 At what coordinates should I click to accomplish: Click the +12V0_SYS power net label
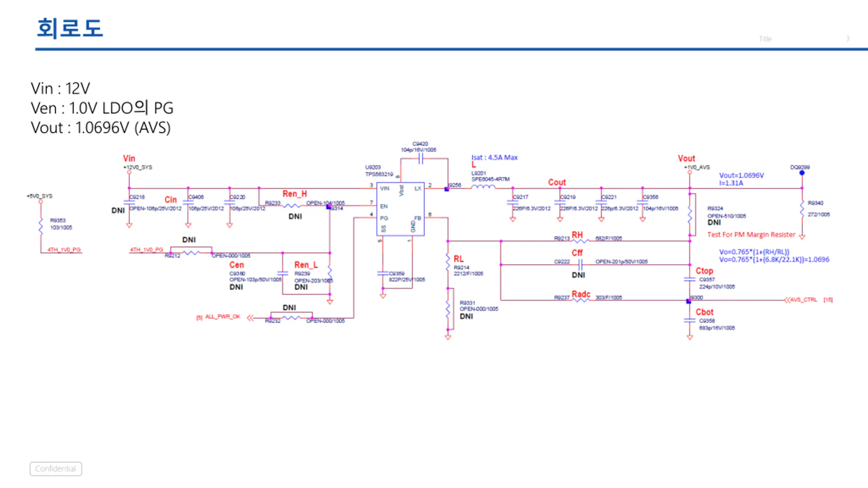(x=138, y=167)
